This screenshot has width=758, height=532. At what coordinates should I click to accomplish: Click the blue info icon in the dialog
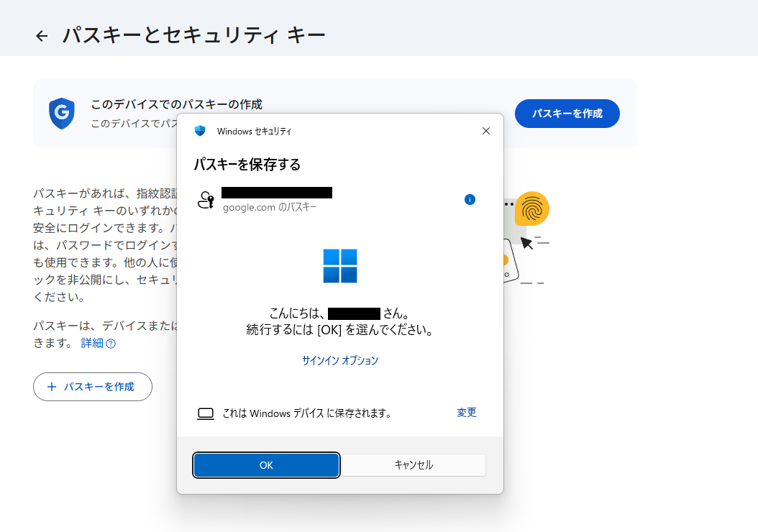(x=470, y=200)
